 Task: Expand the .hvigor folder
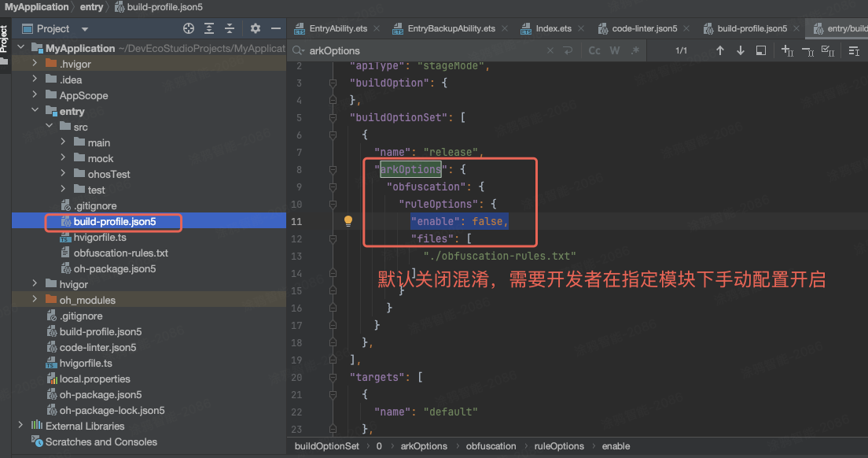35,64
